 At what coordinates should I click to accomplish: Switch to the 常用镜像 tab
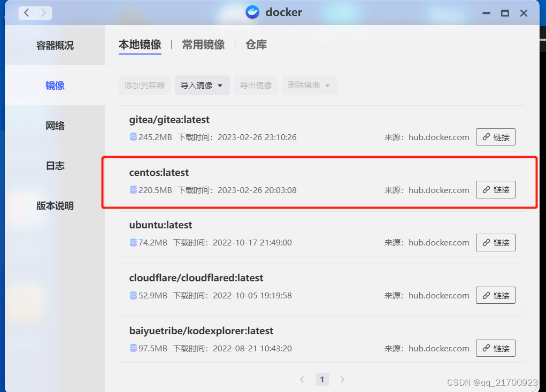point(203,44)
